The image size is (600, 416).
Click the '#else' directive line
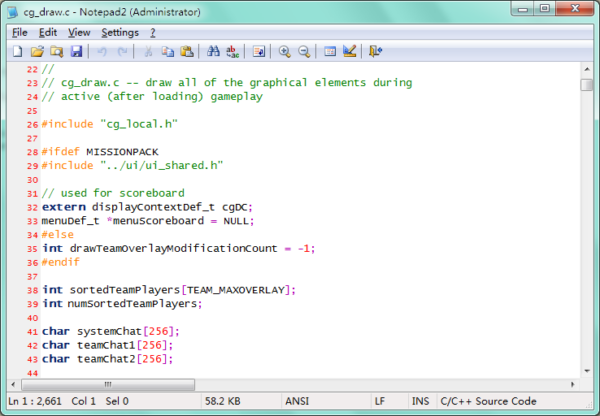point(57,235)
